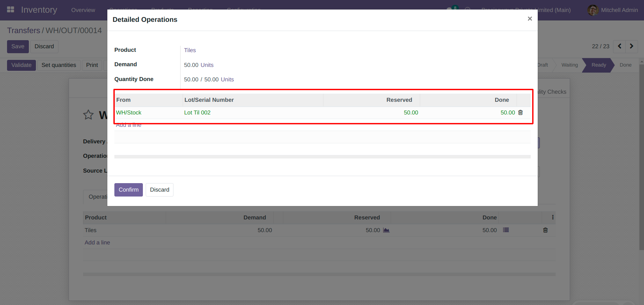
Task: Delete the Tiles row using trash icon
Action: tap(545, 230)
